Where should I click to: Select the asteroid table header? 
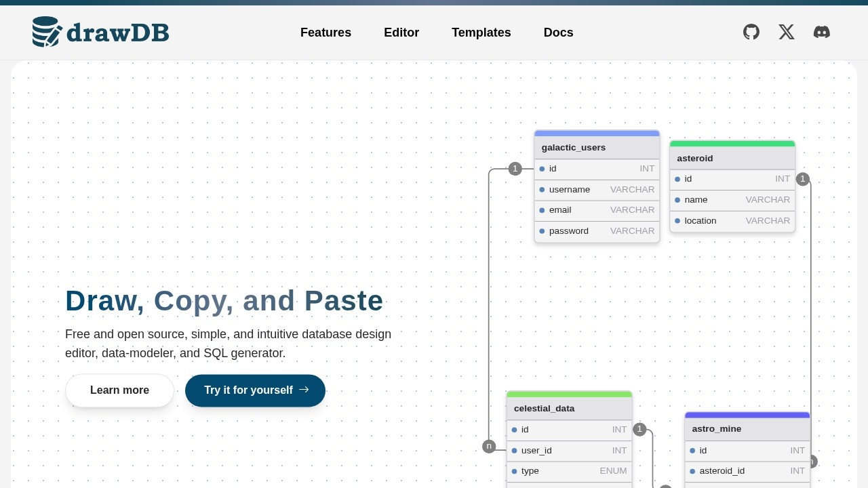(x=732, y=159)
